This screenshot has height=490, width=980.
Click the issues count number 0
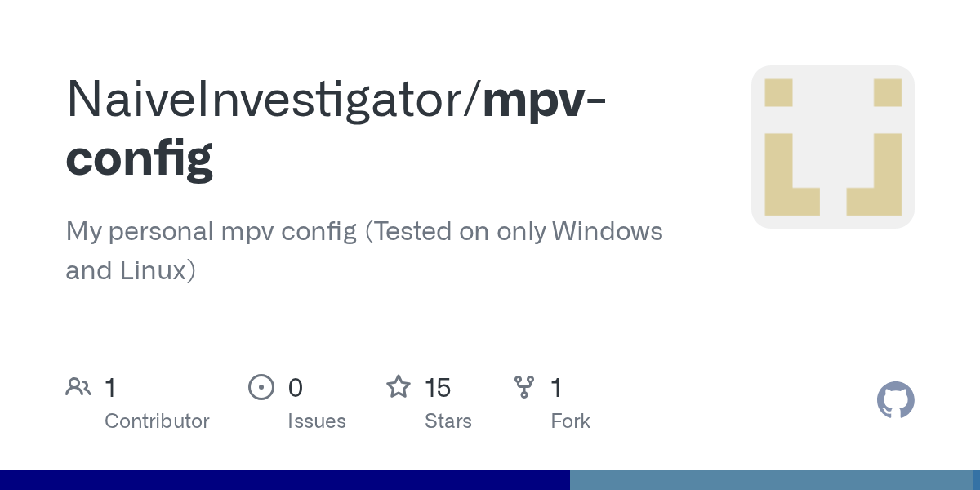pos(296,388)
